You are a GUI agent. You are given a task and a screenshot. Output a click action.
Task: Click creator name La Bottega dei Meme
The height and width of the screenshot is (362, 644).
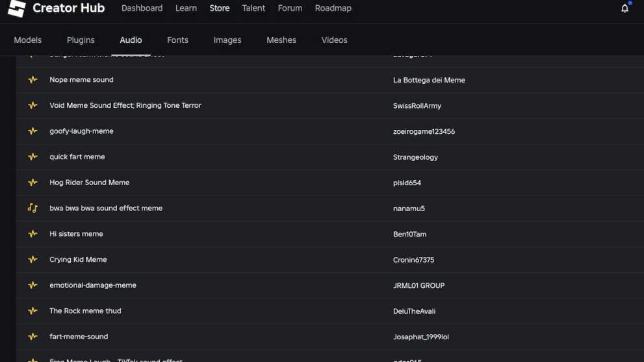coord(429,80)
